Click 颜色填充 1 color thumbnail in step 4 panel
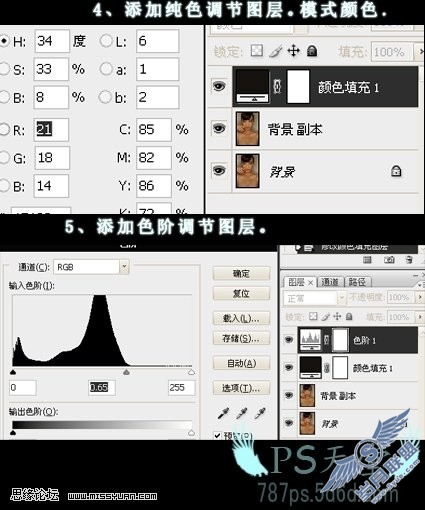425x510 pixels. tap(251, 86)
